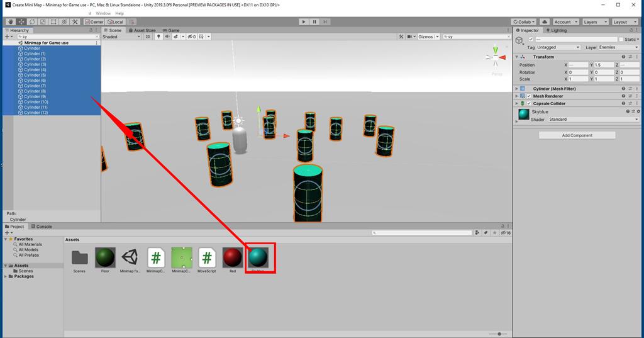Image resolution: width=644 pixels, height=338 pixels.
Task: Click the Add Component button
Action: (577, 135)
